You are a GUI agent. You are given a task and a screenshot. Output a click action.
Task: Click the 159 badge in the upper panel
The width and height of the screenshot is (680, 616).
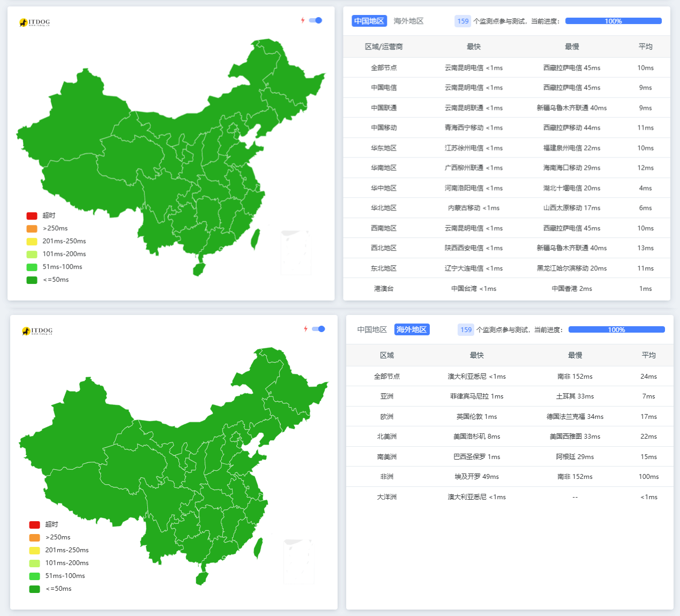click(463, 21)
